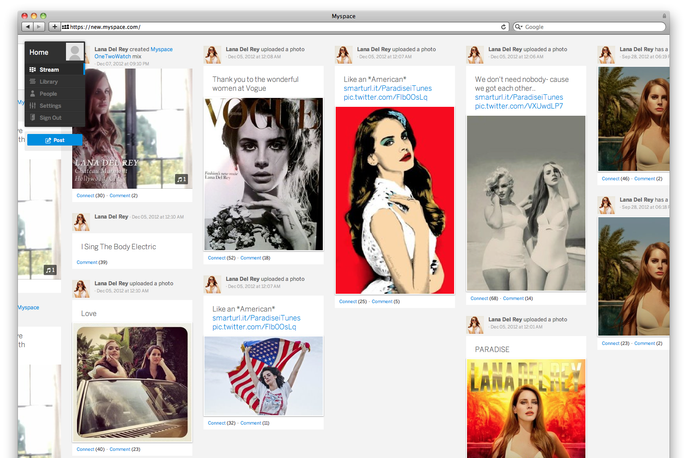The height and width of the screenshot is (458, 687).
Task: Click the Google search field
Action: 590,27
